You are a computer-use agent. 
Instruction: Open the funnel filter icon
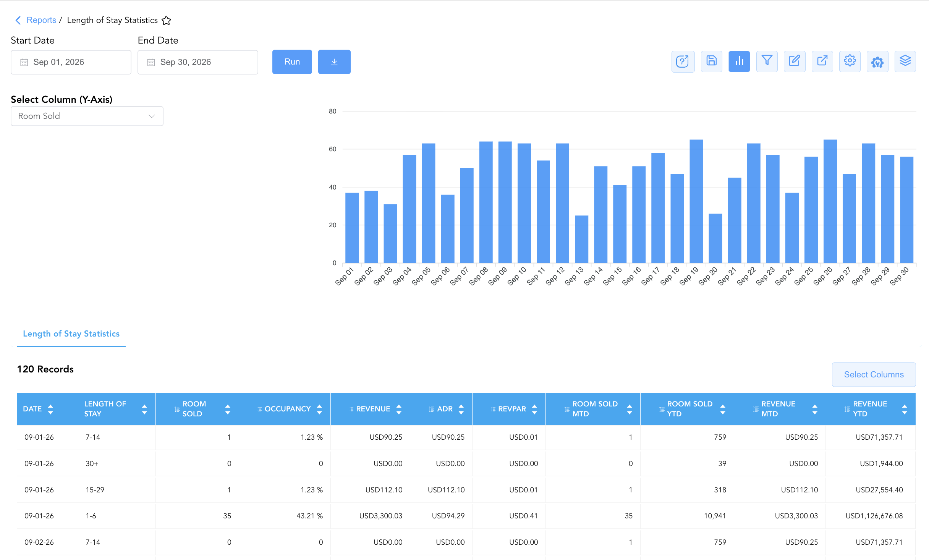click(767, 61)
